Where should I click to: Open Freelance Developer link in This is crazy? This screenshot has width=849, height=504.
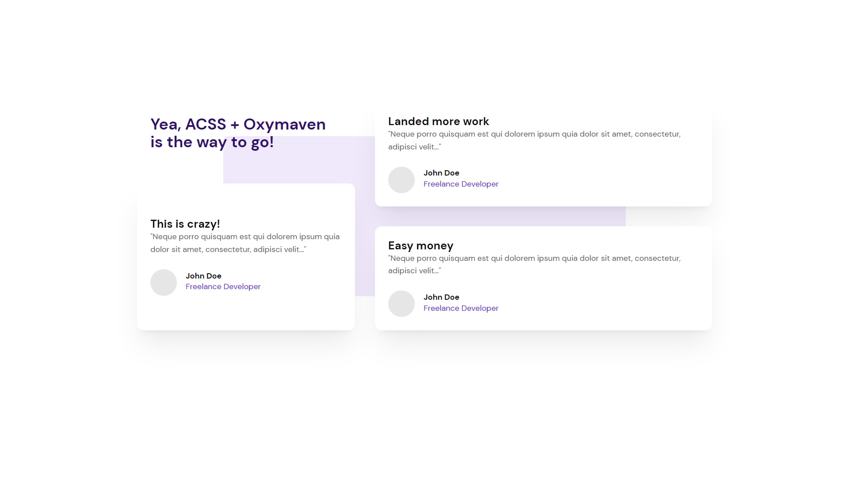223,286
